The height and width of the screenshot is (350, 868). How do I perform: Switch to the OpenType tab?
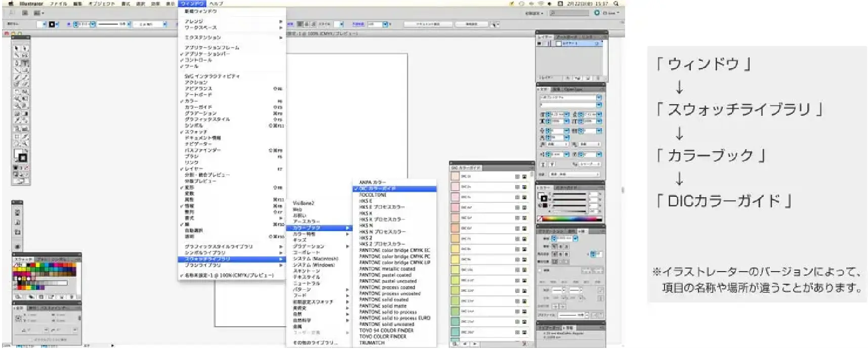coord(573,89)
